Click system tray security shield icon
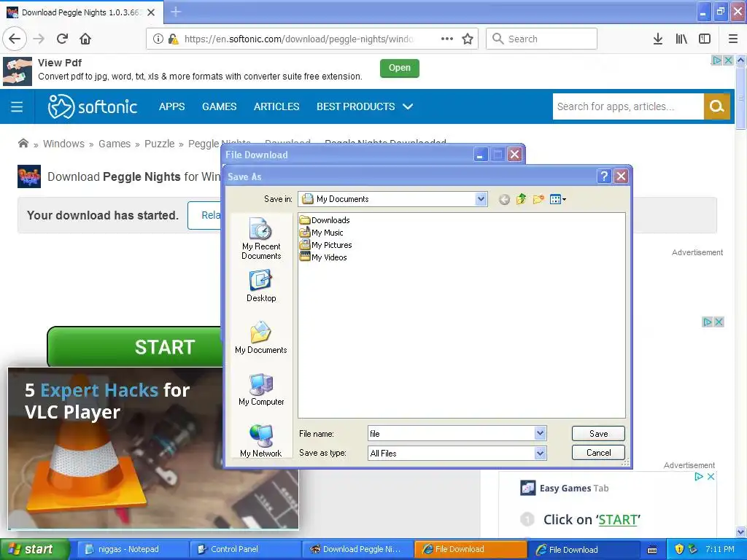 (679, 549)
